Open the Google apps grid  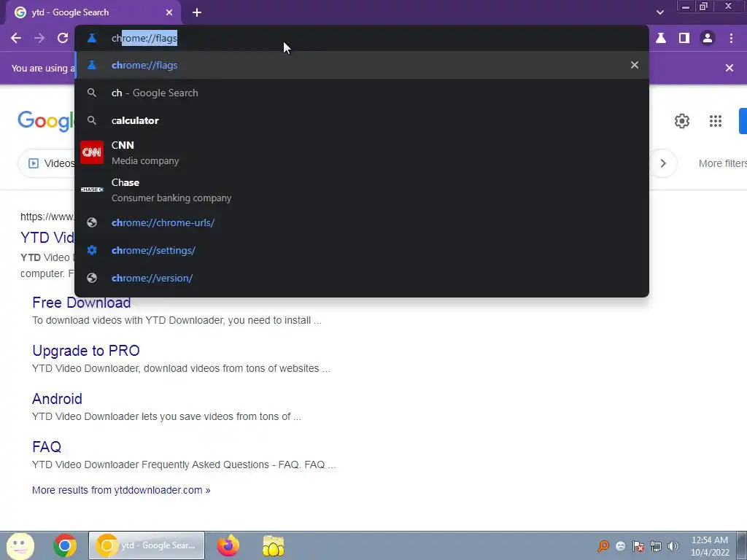tap(716, 121)
